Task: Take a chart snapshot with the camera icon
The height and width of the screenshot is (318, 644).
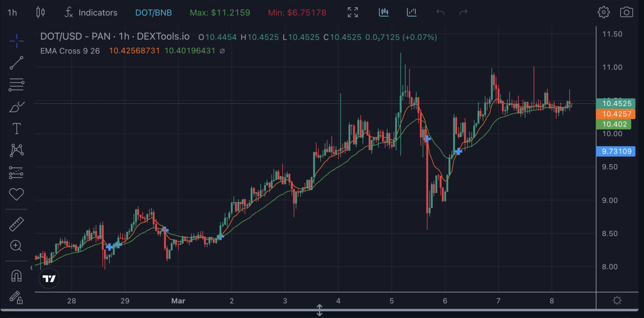Action: (626, 12)
